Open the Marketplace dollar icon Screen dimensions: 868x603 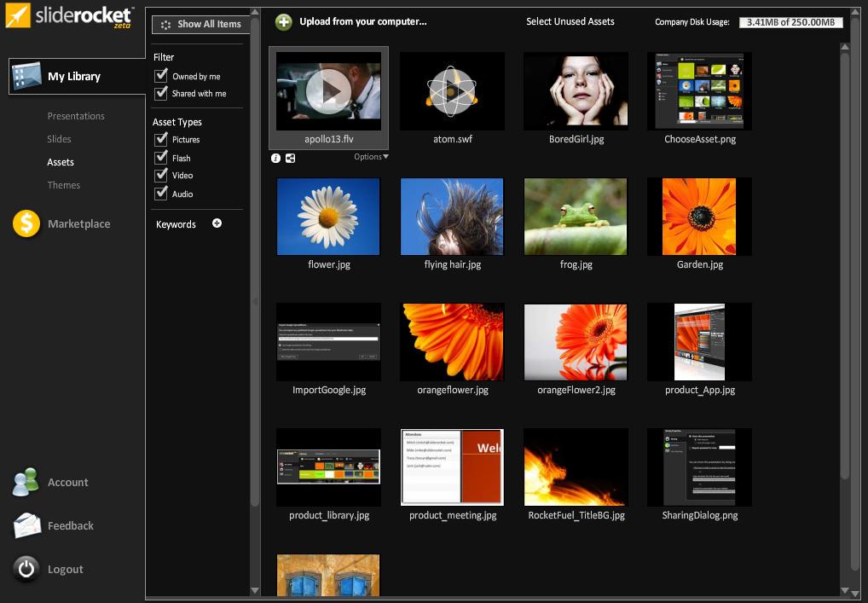click(x=26, y=223)
